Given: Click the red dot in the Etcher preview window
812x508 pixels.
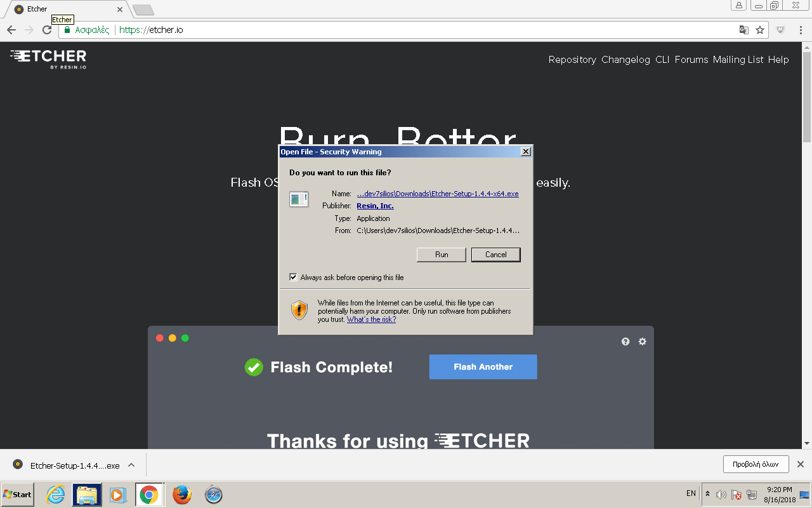Looking at the screenshot, I should tap(160, 338).
